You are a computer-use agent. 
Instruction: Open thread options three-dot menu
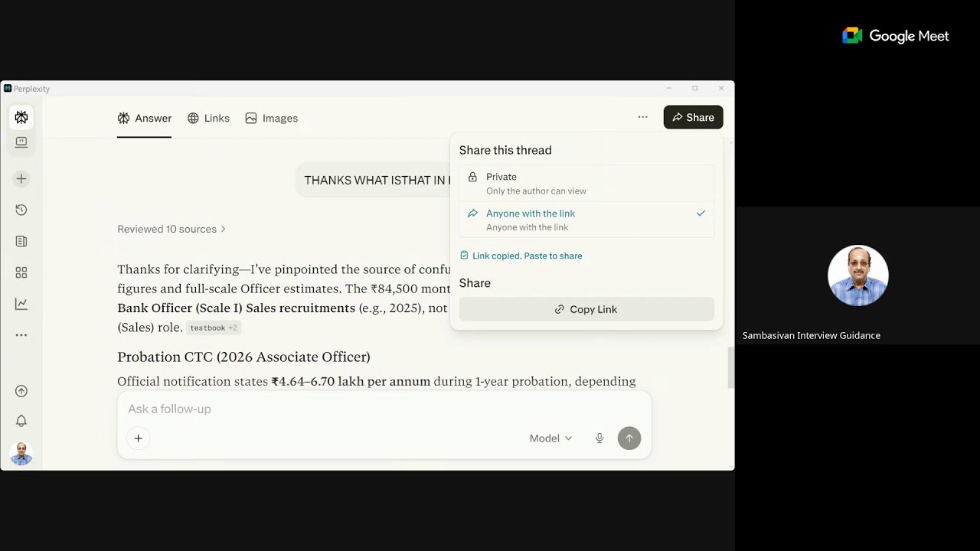(642, 117)
